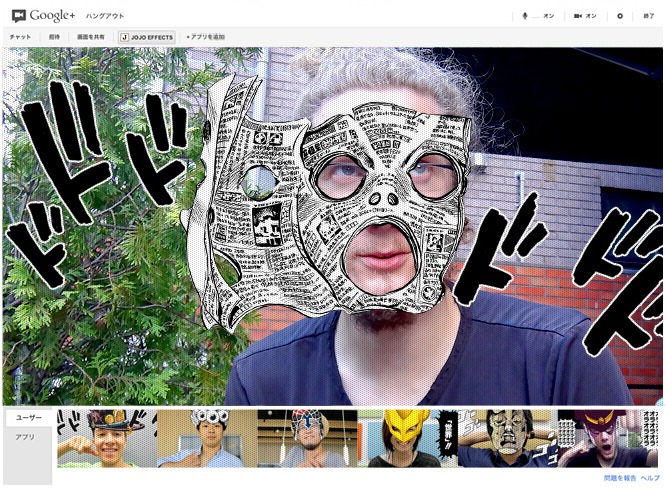Open settings via the gear icon
Screen dimensions: 666x490
(x=620, y=16)
